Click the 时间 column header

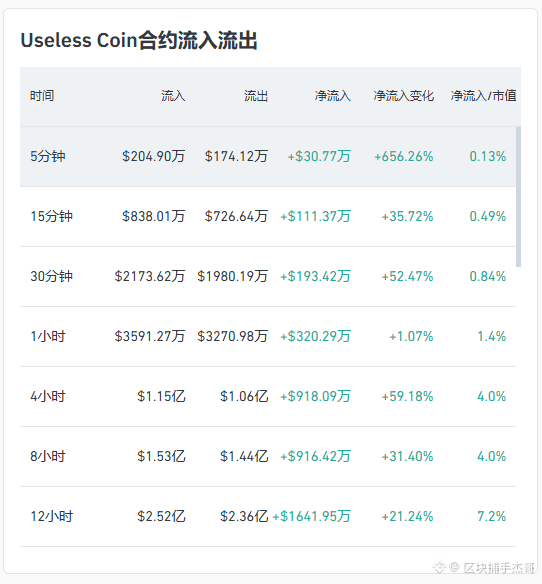pos(42,96)
